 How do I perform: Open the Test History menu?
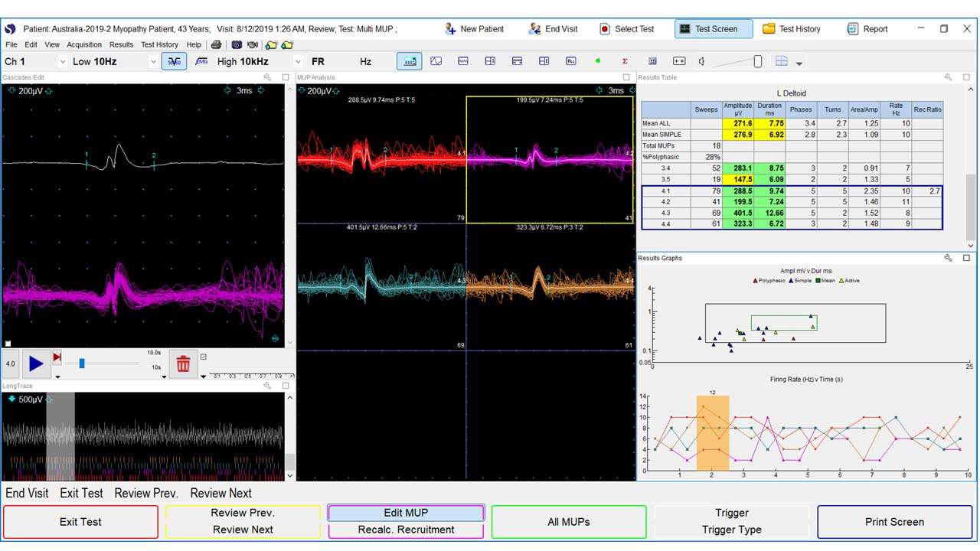(159, 45)
